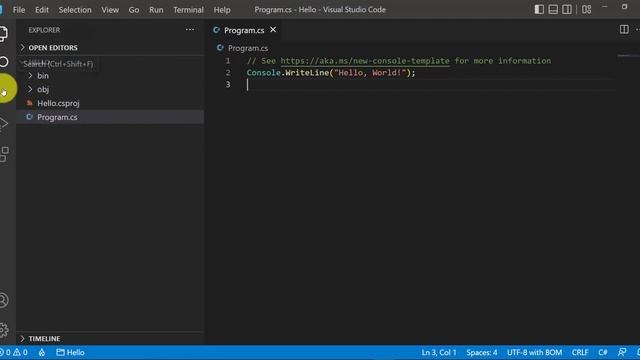Open the Go menu
This screenshot has width=640, height=360.
click(x=134, y=10)
